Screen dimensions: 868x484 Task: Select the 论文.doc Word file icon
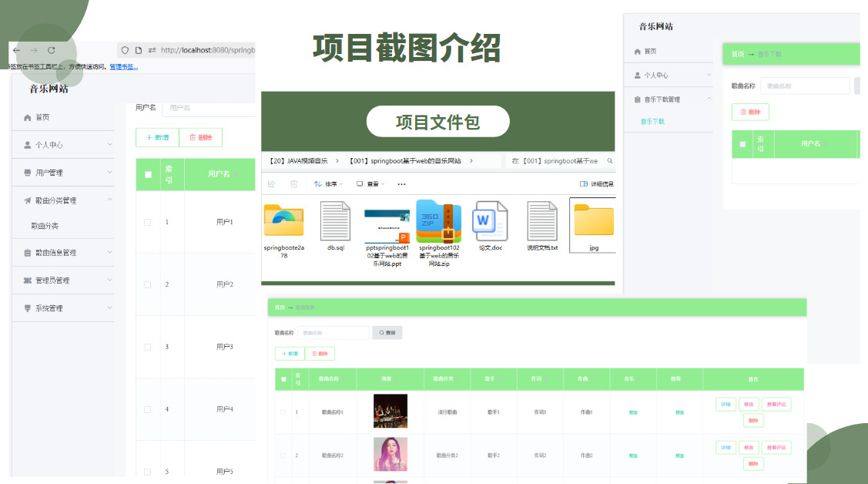tap(490, 221)
